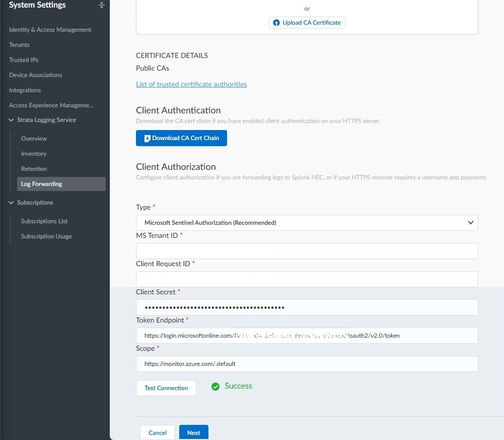Open Access Experience Management item

(x=51, y=105)
